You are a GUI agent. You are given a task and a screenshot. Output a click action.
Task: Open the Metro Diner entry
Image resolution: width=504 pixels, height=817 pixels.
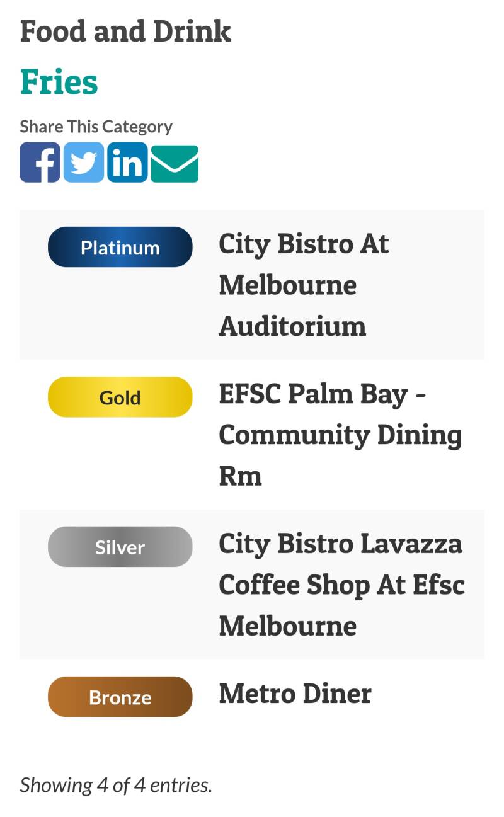(295, 694)
